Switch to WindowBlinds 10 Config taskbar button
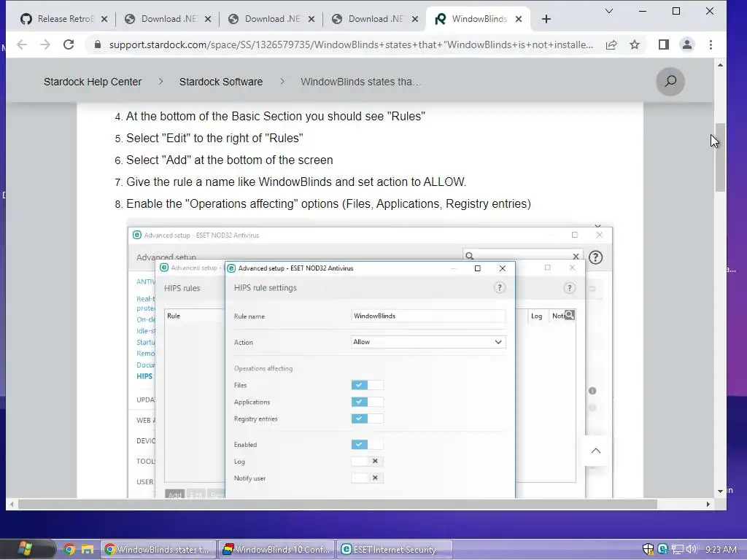 point(276,550)
